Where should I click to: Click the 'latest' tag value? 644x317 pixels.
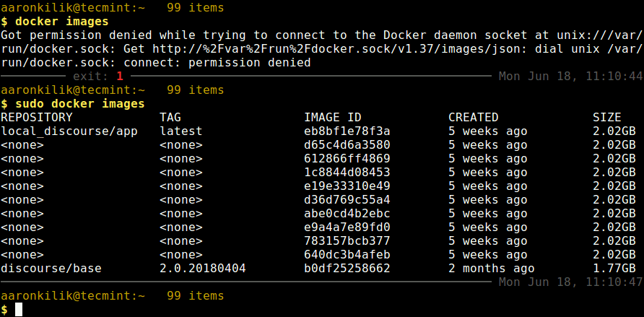click(x=181, y=131)
